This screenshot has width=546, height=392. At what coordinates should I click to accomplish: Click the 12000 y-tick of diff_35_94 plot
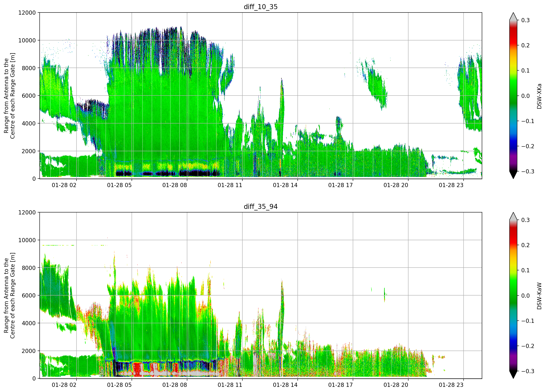click(27, 213)
